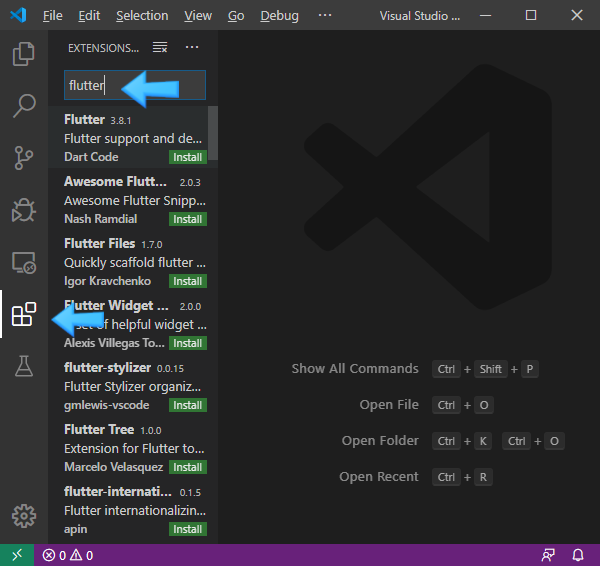The width and height of the screenshot is (600, 566).
Task: Click the remote window indicator in status bar
Action: tap(17, 555)
